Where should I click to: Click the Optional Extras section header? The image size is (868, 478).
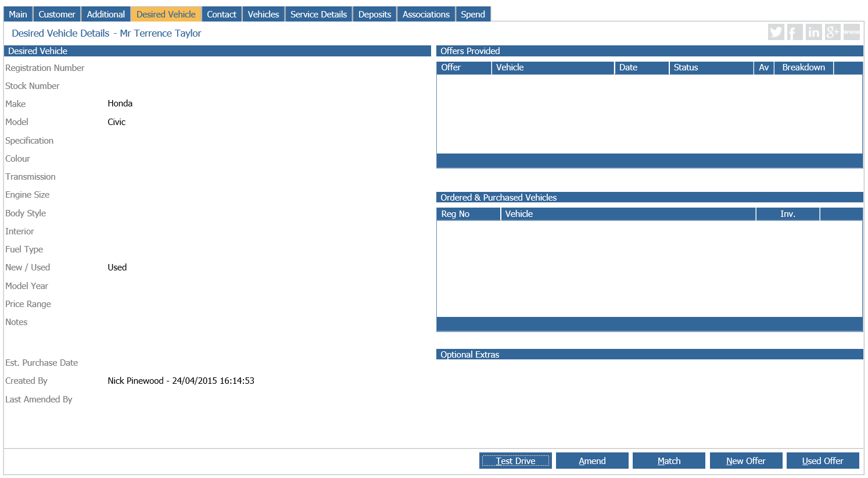click(x=650, y=354)
